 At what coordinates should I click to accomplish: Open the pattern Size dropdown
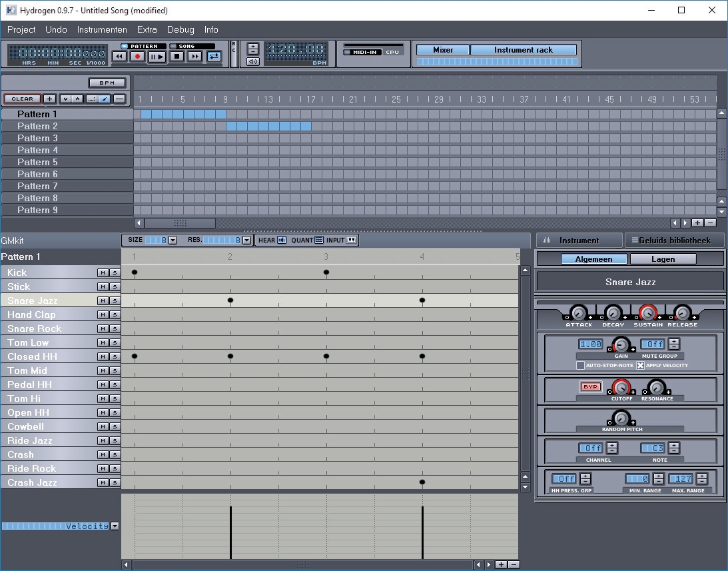click(173, 240)
